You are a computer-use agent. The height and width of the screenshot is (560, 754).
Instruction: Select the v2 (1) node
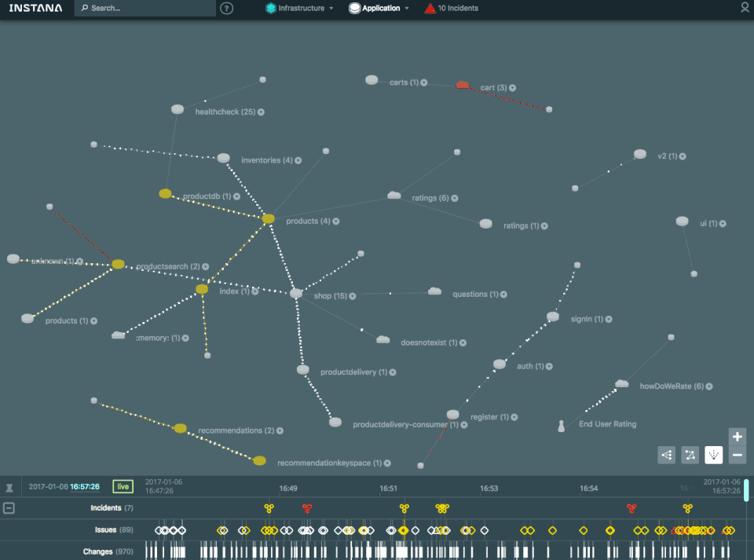pyautogui.click(x=640, y=154)
